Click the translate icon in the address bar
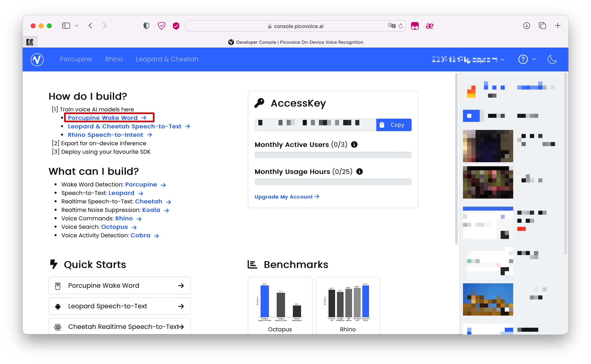591x364 pixels. point(392,26)
